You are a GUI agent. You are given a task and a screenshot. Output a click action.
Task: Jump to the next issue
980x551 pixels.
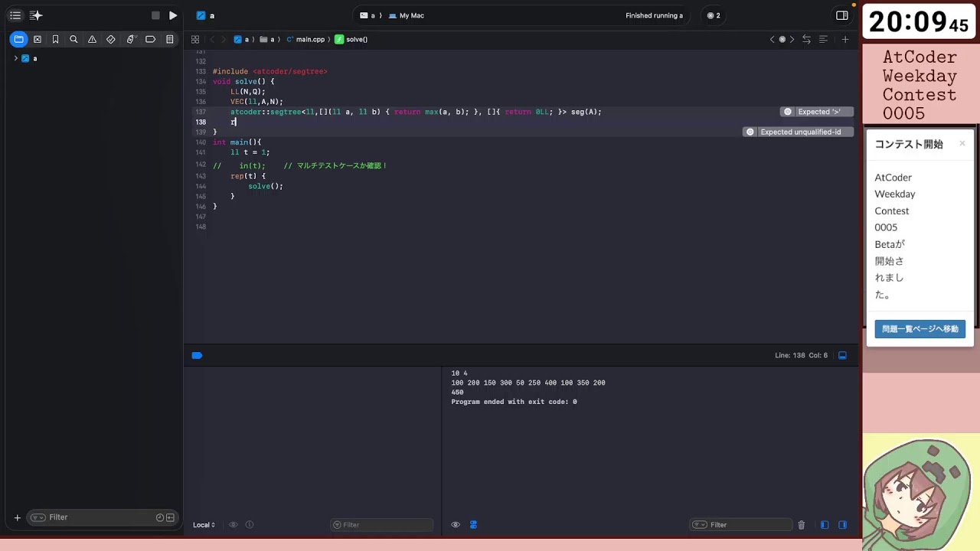[792, 39]
